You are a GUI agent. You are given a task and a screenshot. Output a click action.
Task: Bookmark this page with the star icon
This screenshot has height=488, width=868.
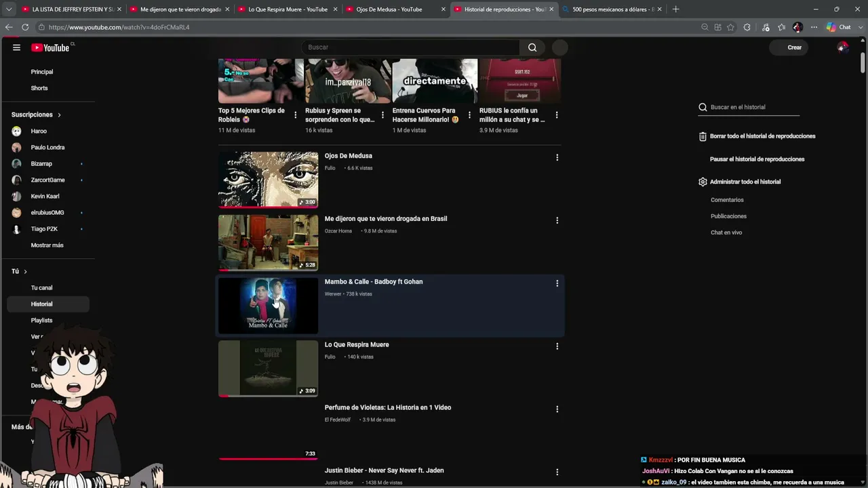coord(730,27)
